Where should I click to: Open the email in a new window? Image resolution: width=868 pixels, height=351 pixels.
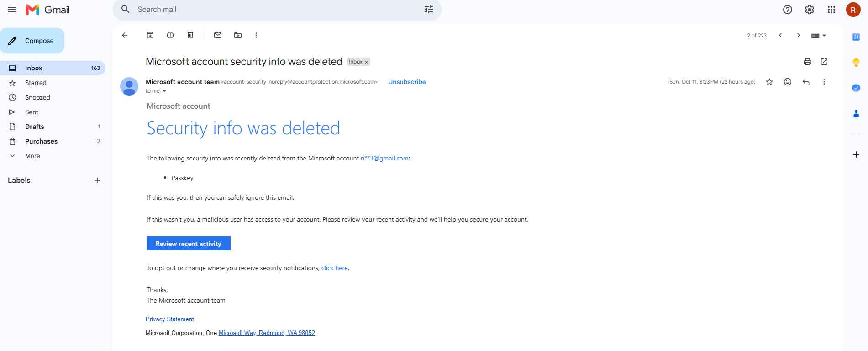pyautogui.click(x=824, y=62)
